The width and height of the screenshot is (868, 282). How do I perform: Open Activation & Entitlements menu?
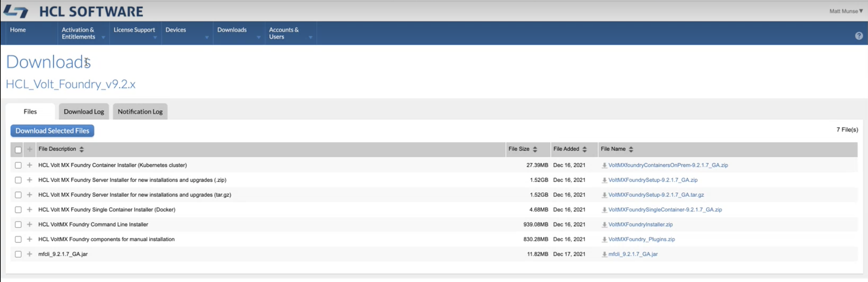click(83, 33)
